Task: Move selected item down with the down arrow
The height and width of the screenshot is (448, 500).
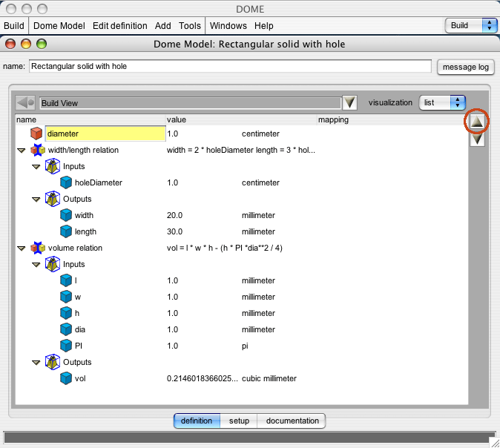Action: 477,139
